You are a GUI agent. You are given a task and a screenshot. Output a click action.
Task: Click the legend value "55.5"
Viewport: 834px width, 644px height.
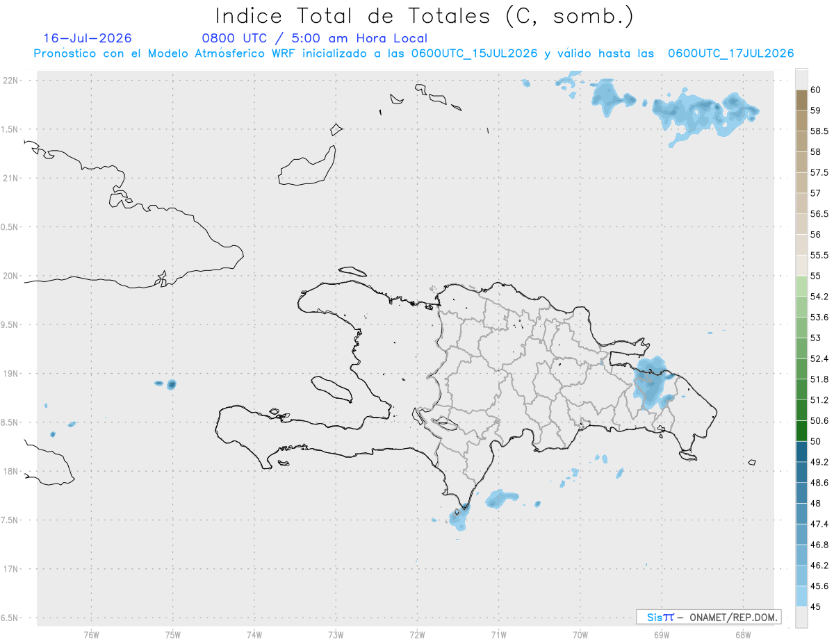click(x=819, y=255)
